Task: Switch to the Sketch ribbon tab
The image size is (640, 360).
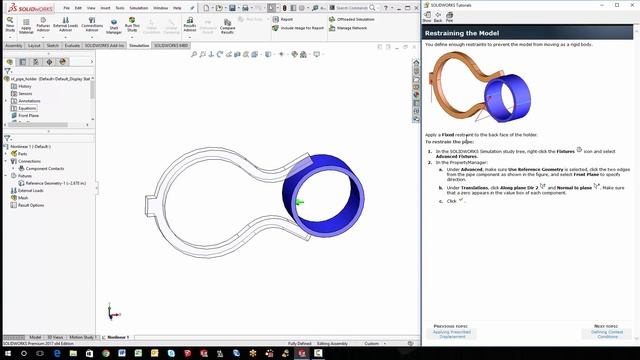Action: [53, 45]
